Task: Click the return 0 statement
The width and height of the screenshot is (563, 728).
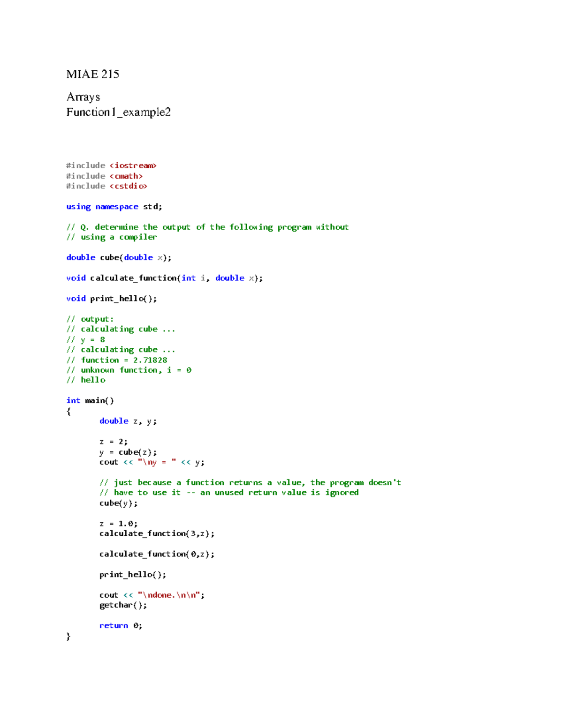Action: pyautogui.click(x=120, y=625)
